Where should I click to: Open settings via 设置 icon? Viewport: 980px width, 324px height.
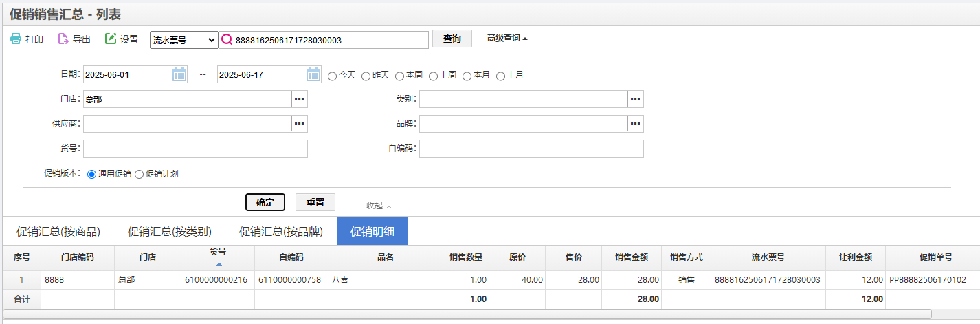point(111,39)
